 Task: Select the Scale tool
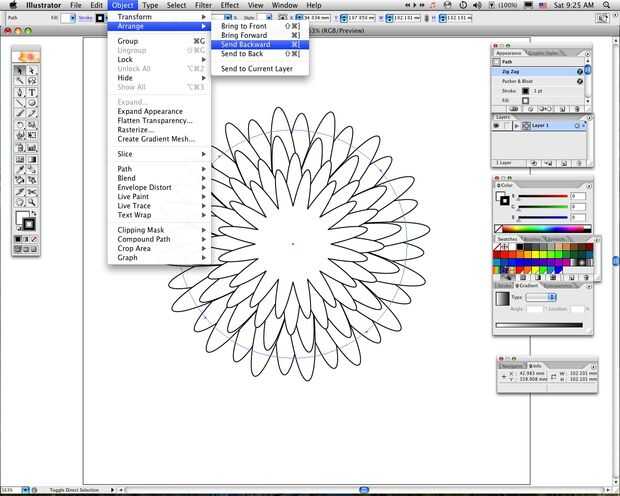[x=32, y=125]
